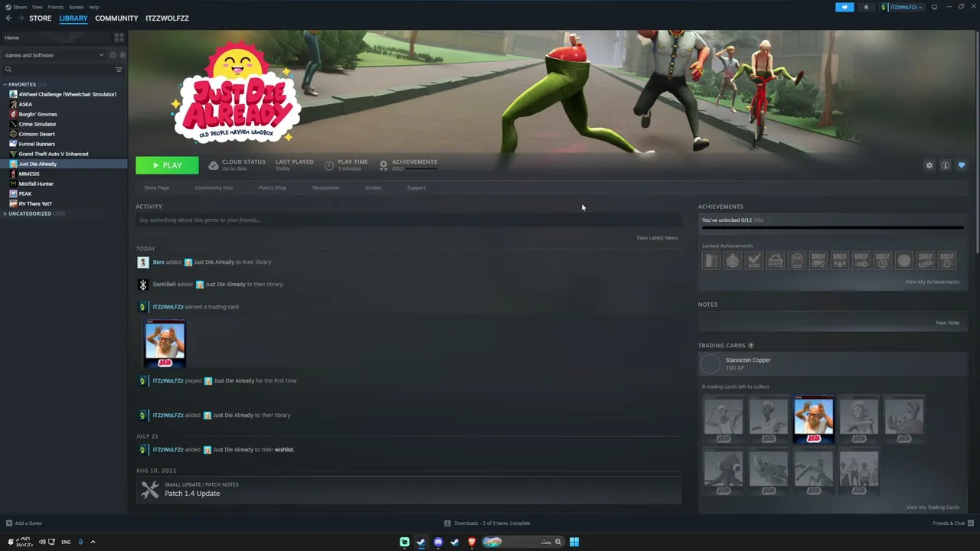Click the Add a Game plus icon
This screenshot has height=551, width=980.
pyautogui.click(x=8, y=523)
